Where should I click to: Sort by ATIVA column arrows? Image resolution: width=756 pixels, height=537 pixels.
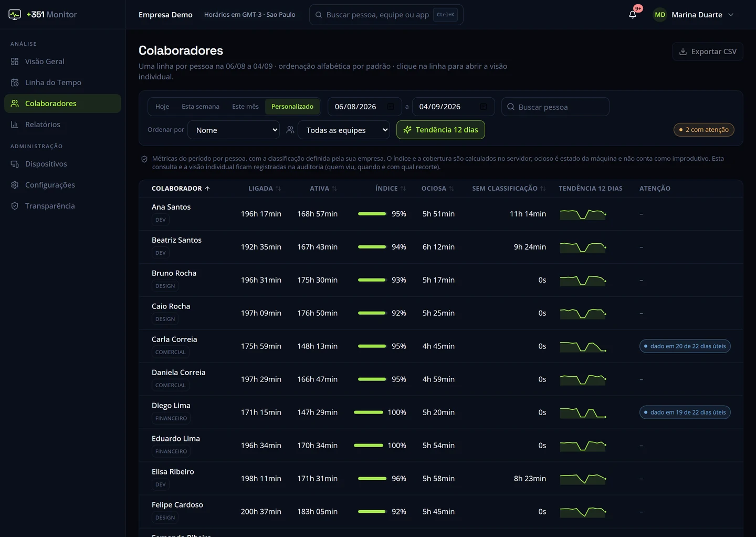[334, 189]
